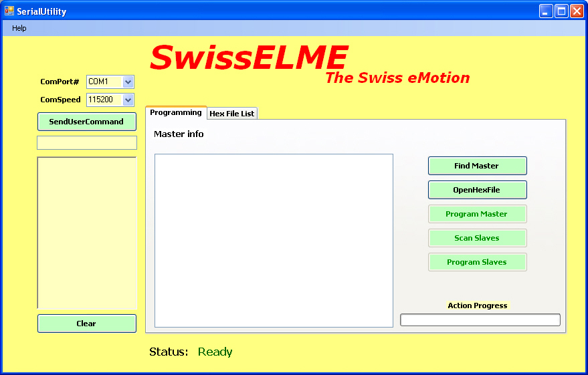Image resolution: width=588 pixels, height=375 pixels.
Task: Switch to the Hex File List tab
Action: click(x=231, y=114)
